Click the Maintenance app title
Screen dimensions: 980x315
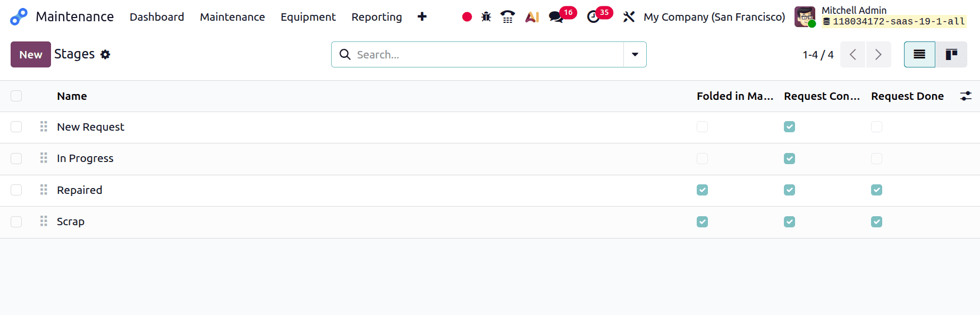click(x=74, y=17)
